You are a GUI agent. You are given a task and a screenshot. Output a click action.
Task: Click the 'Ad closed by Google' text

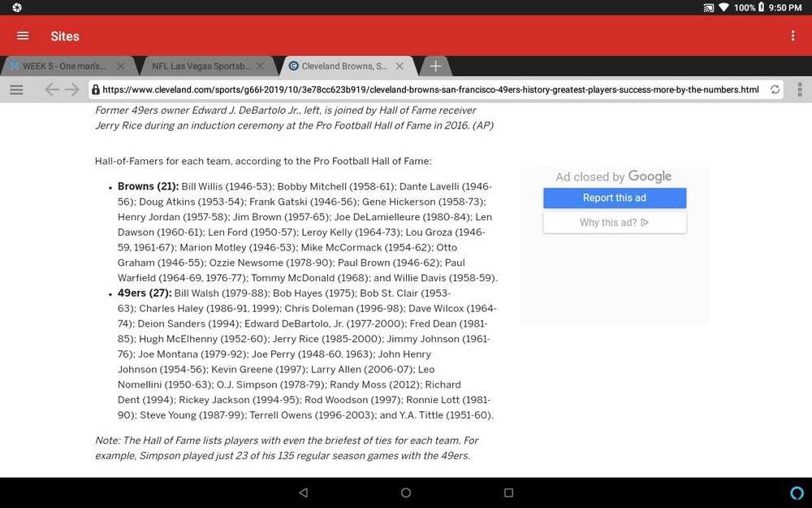tap(614, 176)
